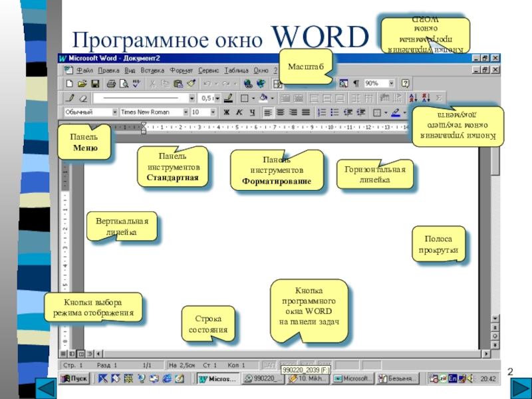The height and width of the screenshot is (399, 532).
Task: Open a file with the Open folder icon
Action: coord(82,84)
